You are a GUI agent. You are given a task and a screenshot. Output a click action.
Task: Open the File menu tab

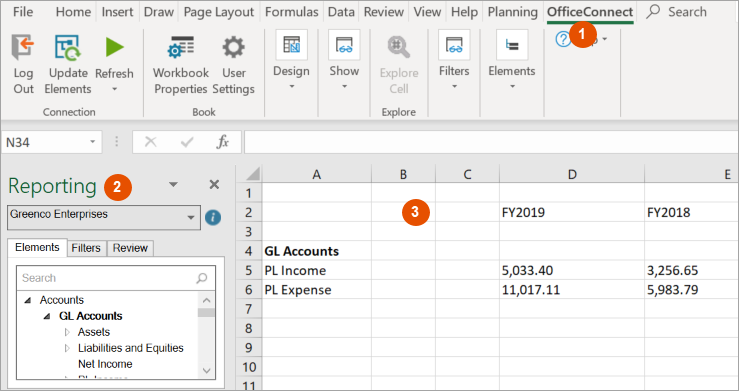tap(23, 12)
